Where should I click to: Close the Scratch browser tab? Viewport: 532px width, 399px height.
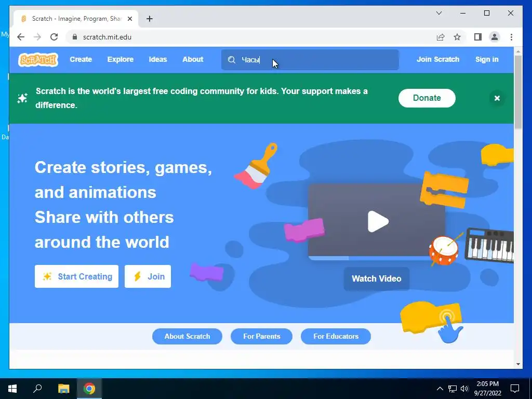click(129, 19)
